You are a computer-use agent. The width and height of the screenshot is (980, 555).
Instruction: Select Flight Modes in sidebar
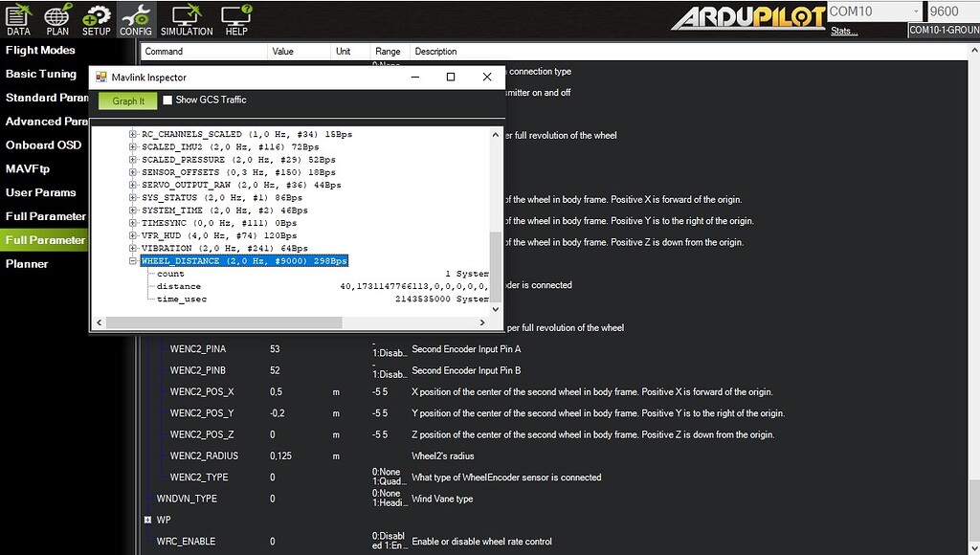[x=40, y=51]
